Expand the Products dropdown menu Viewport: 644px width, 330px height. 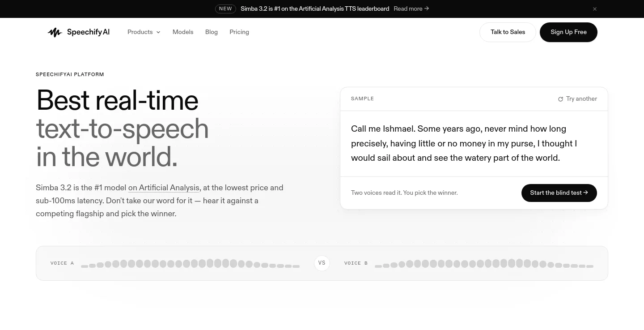click(144, 32)
